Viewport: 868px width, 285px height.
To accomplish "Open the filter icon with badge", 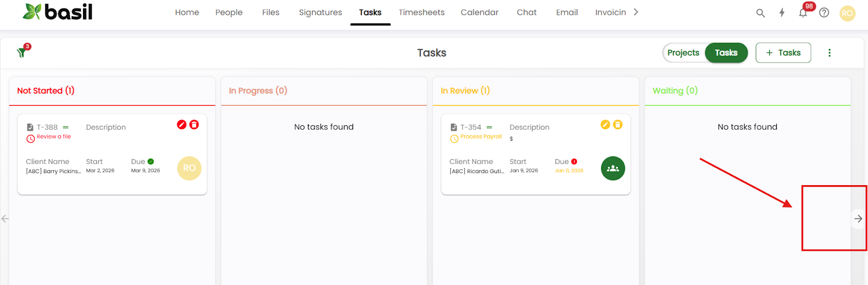I will (23, 52).
